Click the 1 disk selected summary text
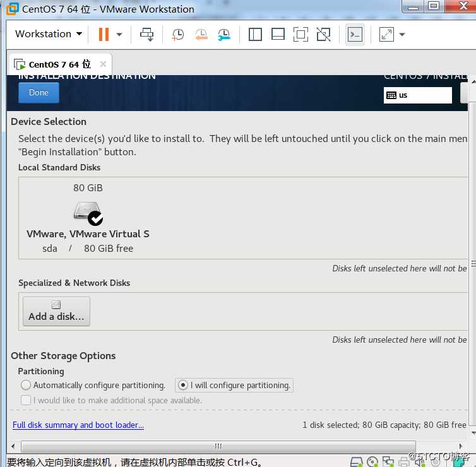This screenshot has width=476, height=467. coord(384,425)
